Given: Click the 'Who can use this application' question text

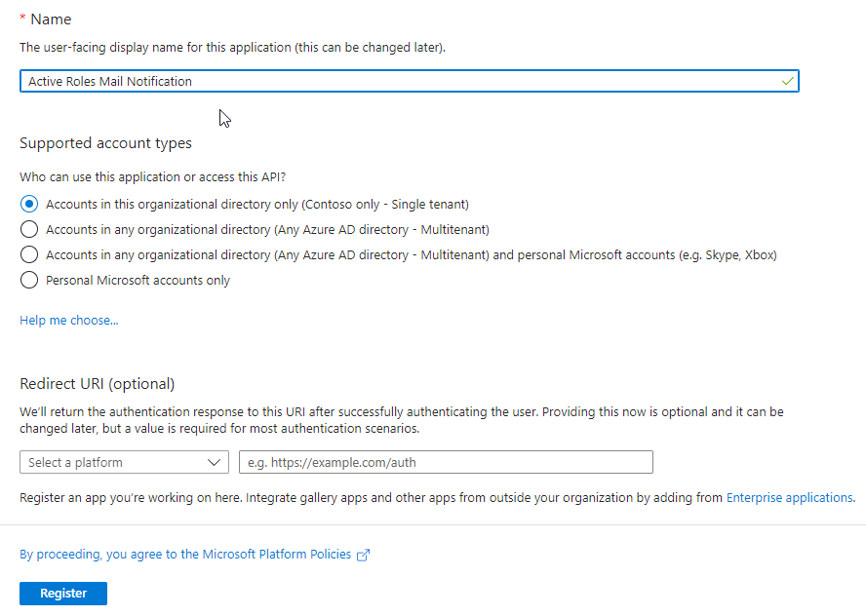Looking at the screenshot, I should (152, 176).
